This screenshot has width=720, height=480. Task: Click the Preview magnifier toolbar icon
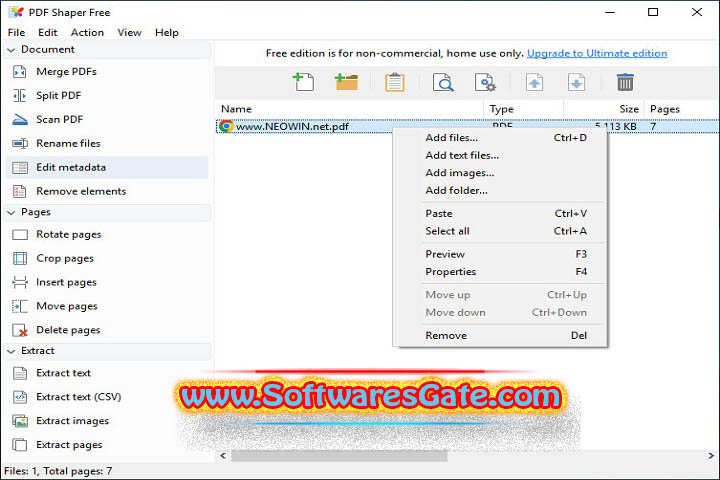(x=443, y=83)
